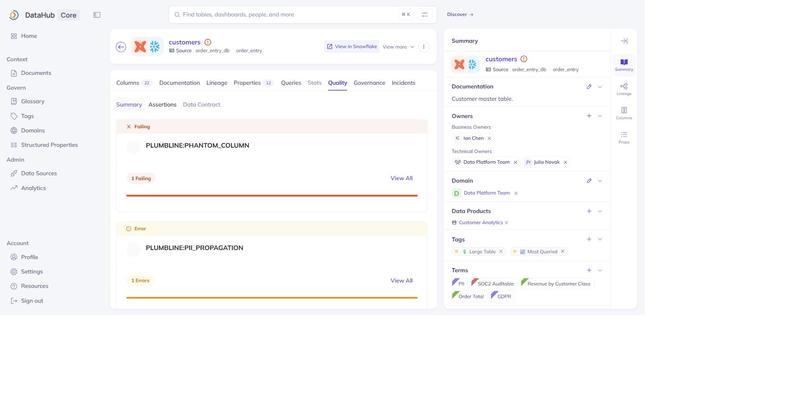806x394 pixels.
Task: Select the Columns icon in right rail
Action: tap(624, 113)
